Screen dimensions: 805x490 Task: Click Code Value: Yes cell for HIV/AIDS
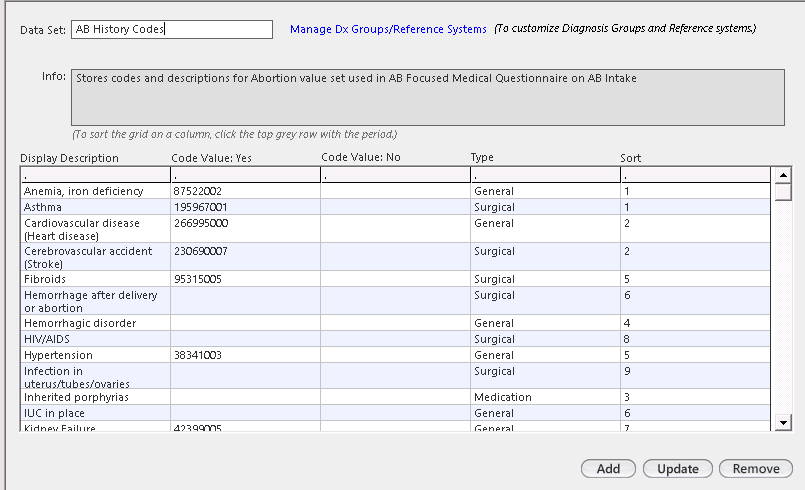(x=245, y=339)
